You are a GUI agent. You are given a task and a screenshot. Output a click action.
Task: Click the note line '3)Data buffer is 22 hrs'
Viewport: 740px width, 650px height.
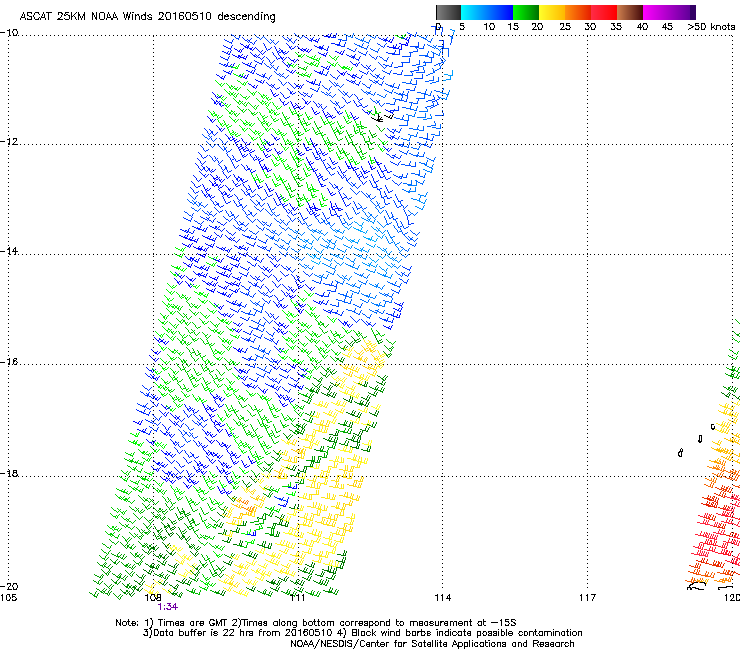coord(362,633)
